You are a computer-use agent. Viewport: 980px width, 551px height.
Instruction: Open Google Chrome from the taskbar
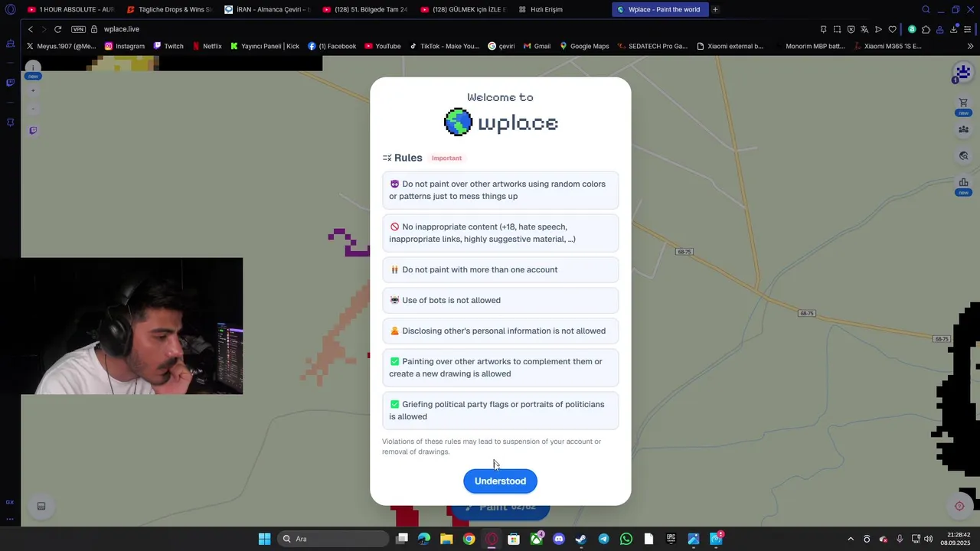click(x=469, y=539)
